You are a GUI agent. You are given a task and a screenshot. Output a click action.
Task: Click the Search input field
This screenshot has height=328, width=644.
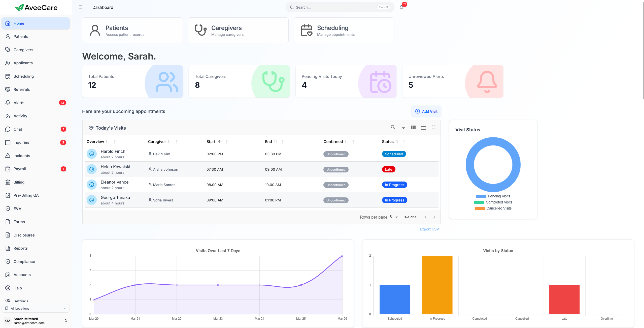click(335, 7)
